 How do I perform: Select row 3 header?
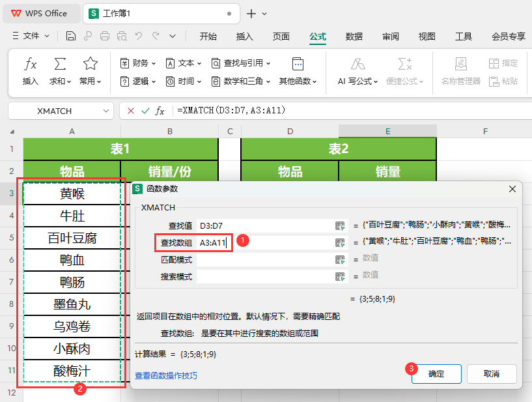(x=11, y=194)
